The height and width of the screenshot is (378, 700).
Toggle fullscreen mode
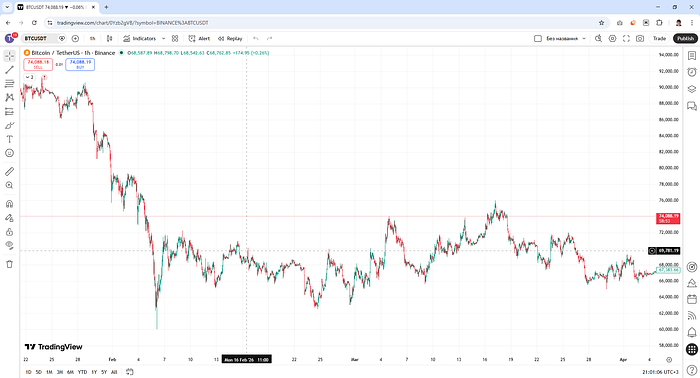pyautogui.click(x=626, y=38)
